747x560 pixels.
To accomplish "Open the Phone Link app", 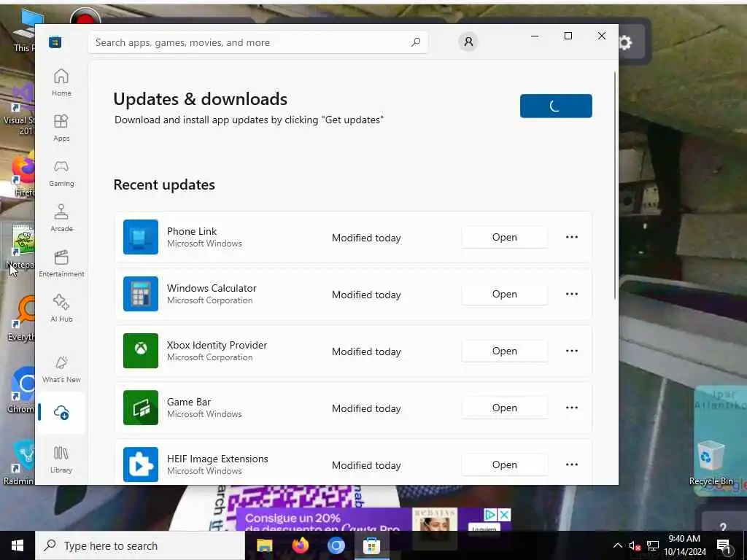I will pyautogui.click(x=505, y=237).
